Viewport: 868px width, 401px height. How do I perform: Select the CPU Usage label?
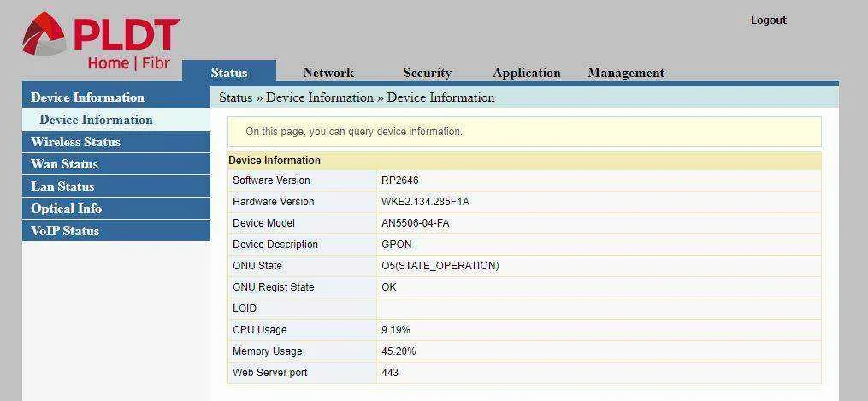[x=260, y=330]
